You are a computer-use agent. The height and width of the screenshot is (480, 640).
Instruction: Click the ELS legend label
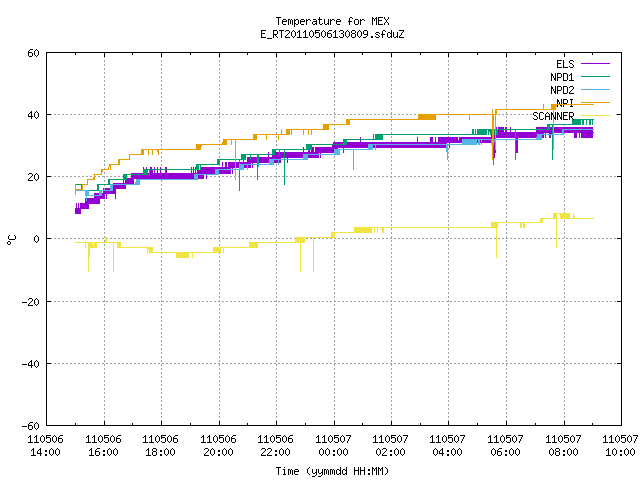565,64
